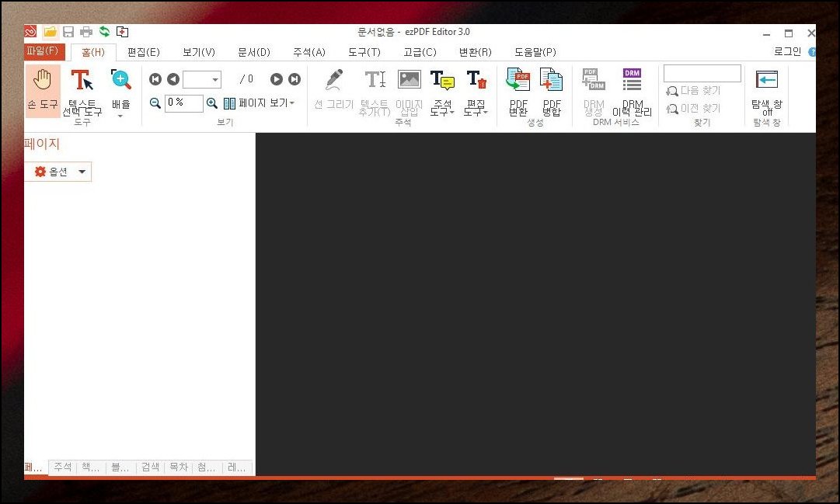Image resolution: width=840 pixels, height=504 pixels.
Task: Select the Table of Contents (목차) bottom tab
Action: tap(179, 468)
